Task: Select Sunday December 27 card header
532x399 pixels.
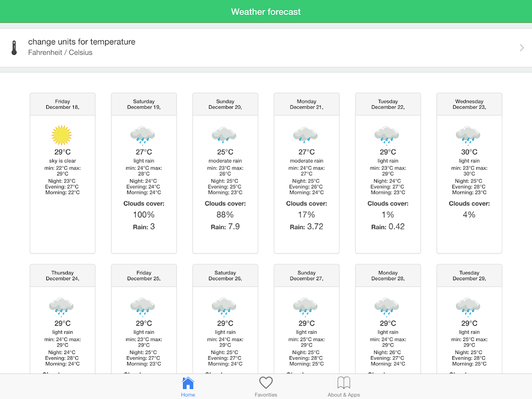Action: (307, 275)
